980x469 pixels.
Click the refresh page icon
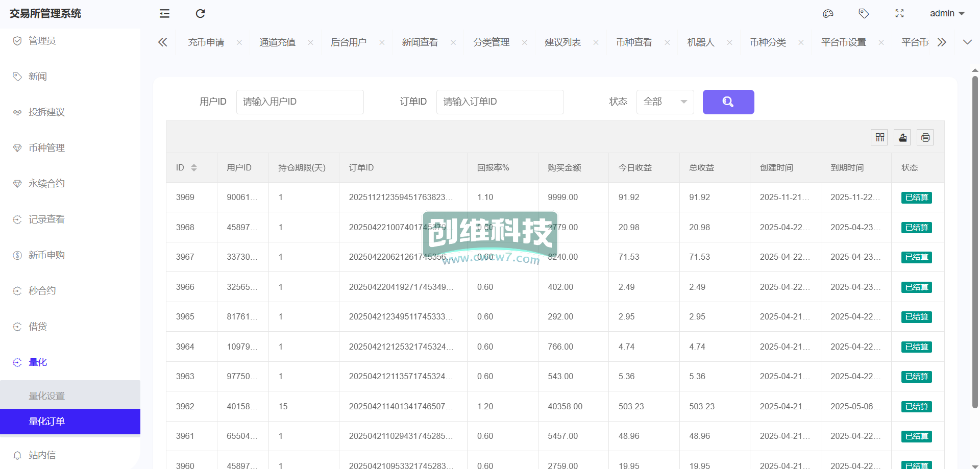(x=200, y=14)
